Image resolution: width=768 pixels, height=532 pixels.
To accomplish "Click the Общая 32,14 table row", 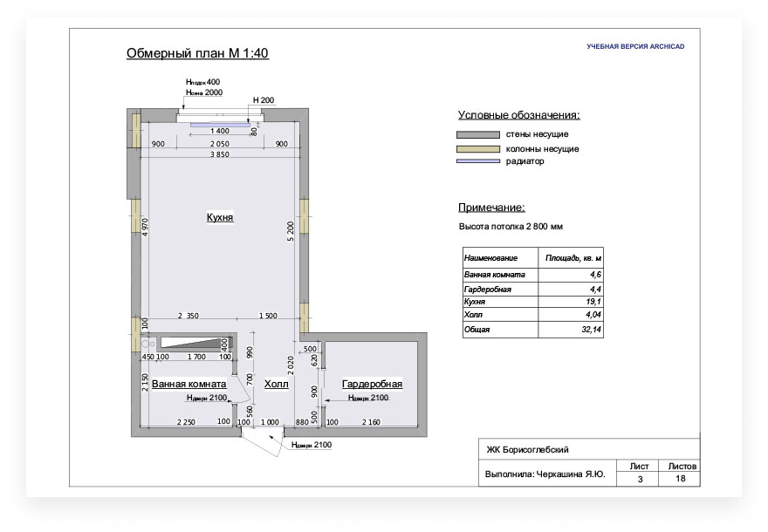I will 532,330.
